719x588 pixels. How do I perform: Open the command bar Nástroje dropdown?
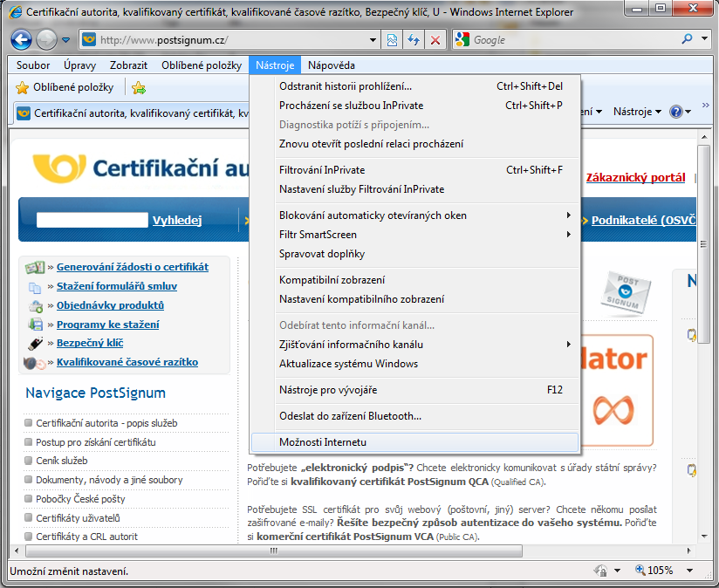[637, 112]
